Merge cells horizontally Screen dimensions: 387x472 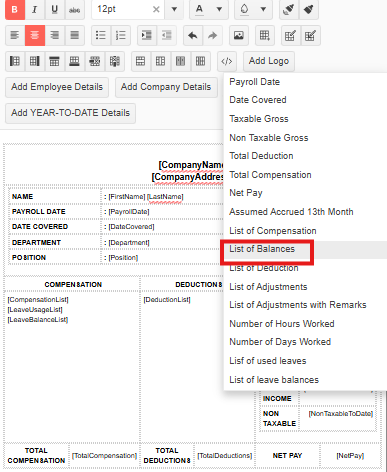(x=141, y=61)
